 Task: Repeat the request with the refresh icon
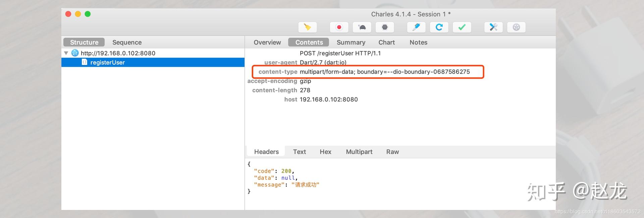point(439,27)
